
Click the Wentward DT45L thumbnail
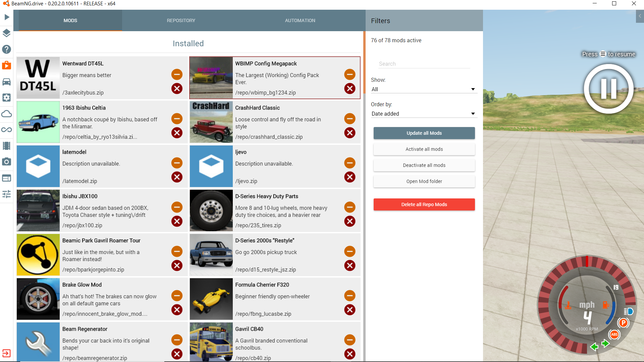click(38, 78)
